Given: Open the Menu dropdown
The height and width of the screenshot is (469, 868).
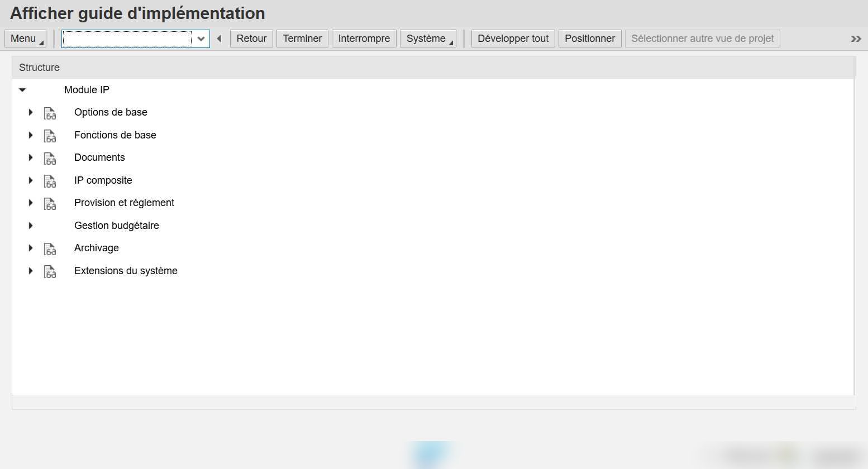Looking at the screenshot, I should pyautogui.click(x=25, y=39).
